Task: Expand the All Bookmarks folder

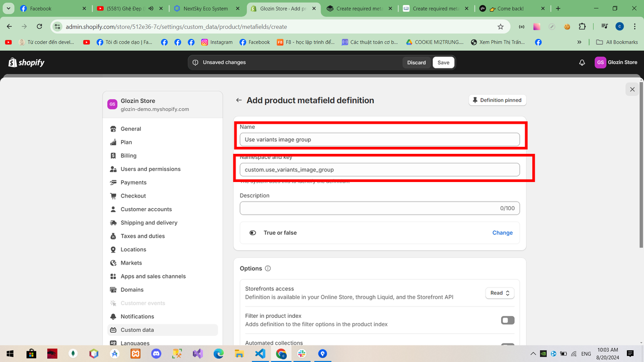Action: coord(617,42)
